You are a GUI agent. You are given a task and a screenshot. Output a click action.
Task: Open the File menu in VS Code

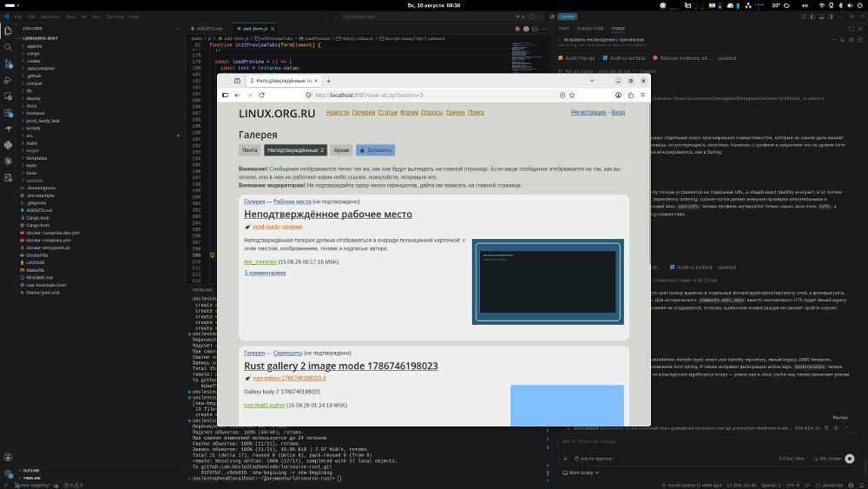[x=18, y=17]
